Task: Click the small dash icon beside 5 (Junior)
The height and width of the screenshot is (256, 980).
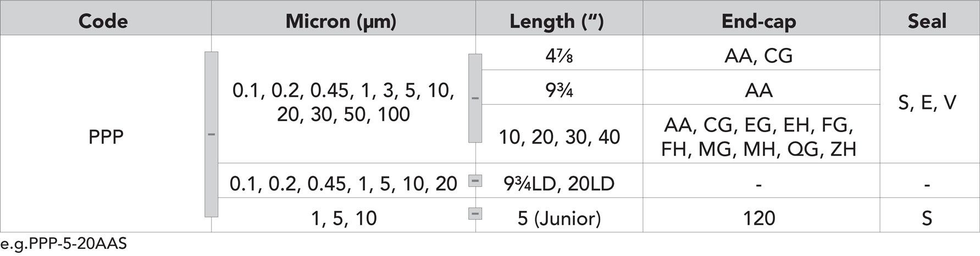Action: (475, 213)
